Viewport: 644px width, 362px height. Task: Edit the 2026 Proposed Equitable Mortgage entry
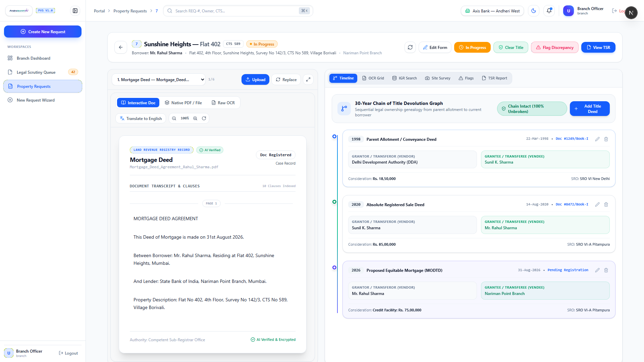[x=597, y=270]
